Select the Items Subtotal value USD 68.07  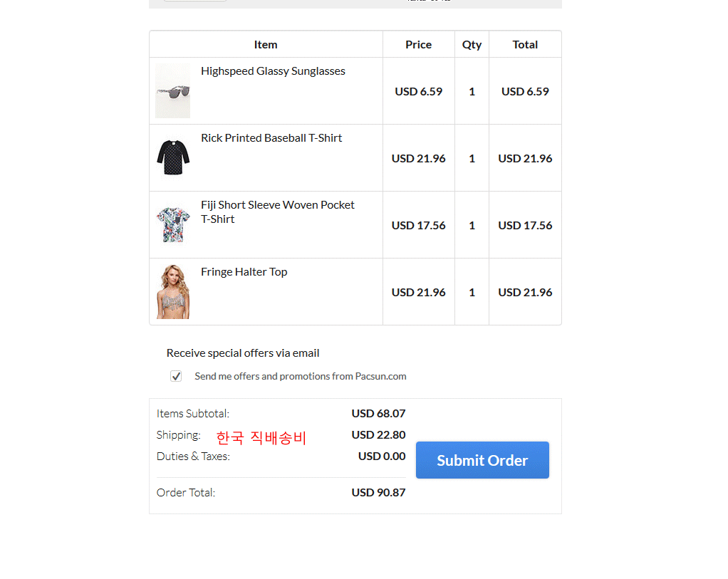click(x=378, y=414)
